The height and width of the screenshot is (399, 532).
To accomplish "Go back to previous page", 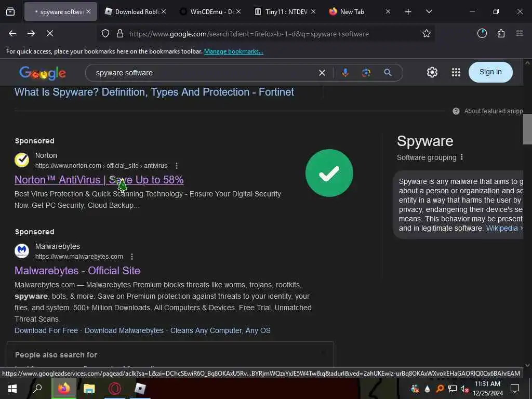I will tap(12, 33).
